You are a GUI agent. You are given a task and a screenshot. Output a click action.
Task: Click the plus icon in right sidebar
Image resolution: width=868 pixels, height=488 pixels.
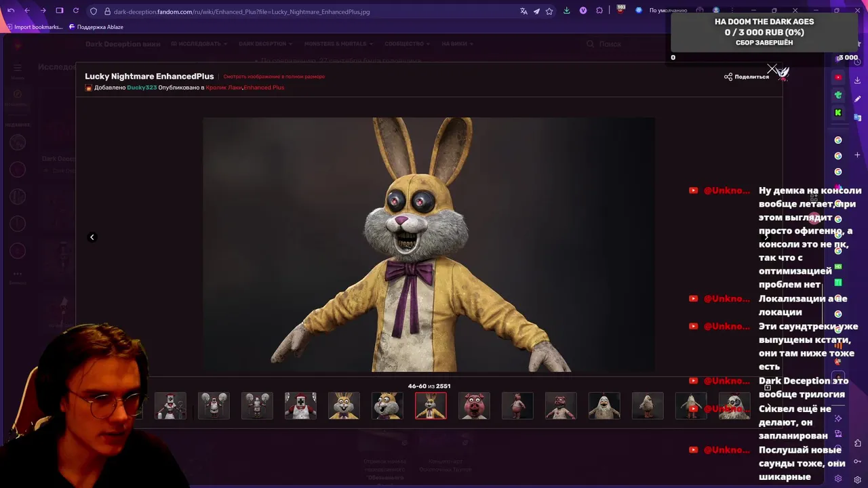[x=857, y=155]
